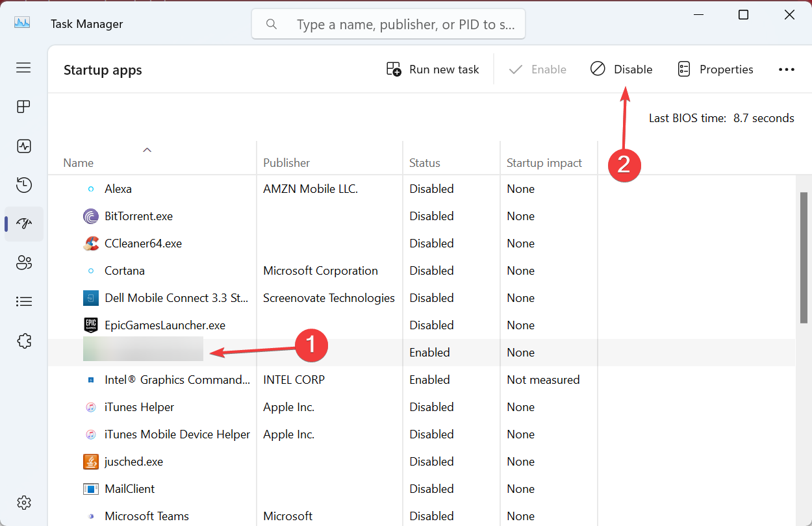Image resolution: width=812 pixels, height=526 pixels.
Task: Click the Not measured startup impact cell
Action: pos(543,380)
